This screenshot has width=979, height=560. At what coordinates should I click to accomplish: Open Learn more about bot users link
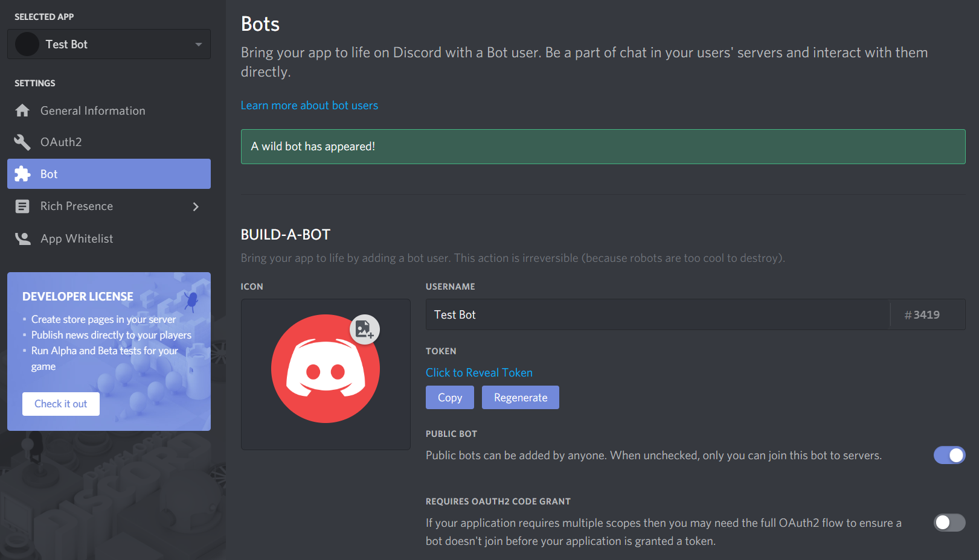pos(309,106)
